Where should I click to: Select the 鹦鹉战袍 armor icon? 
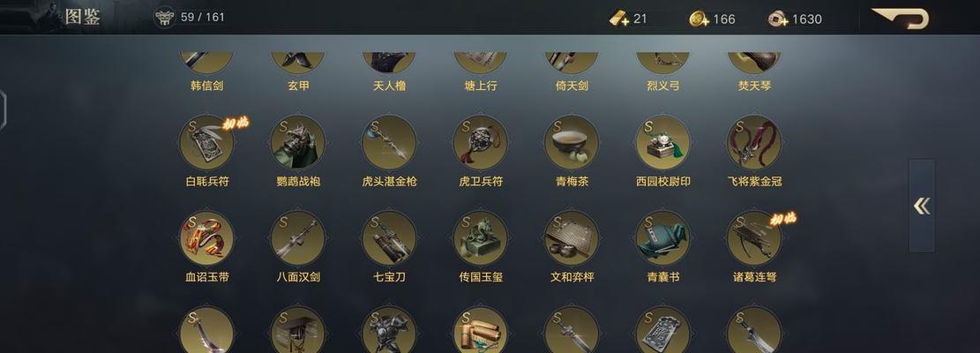(297, 142)
